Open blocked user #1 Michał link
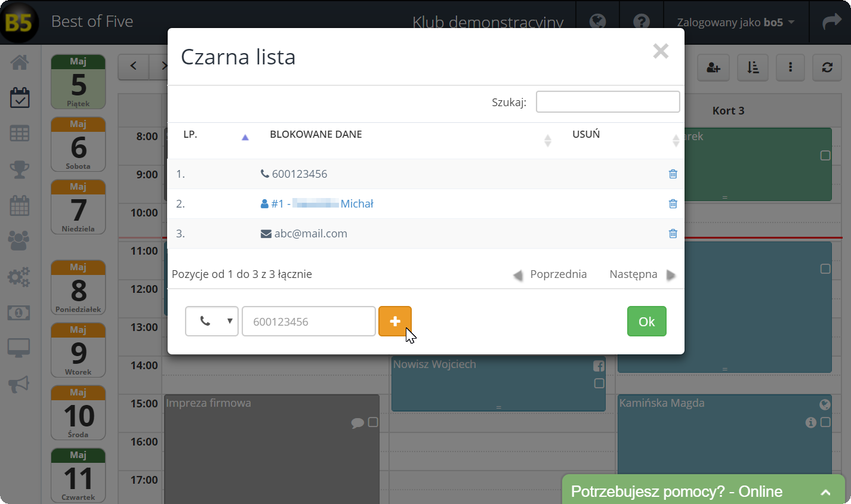 click(317, 204)
